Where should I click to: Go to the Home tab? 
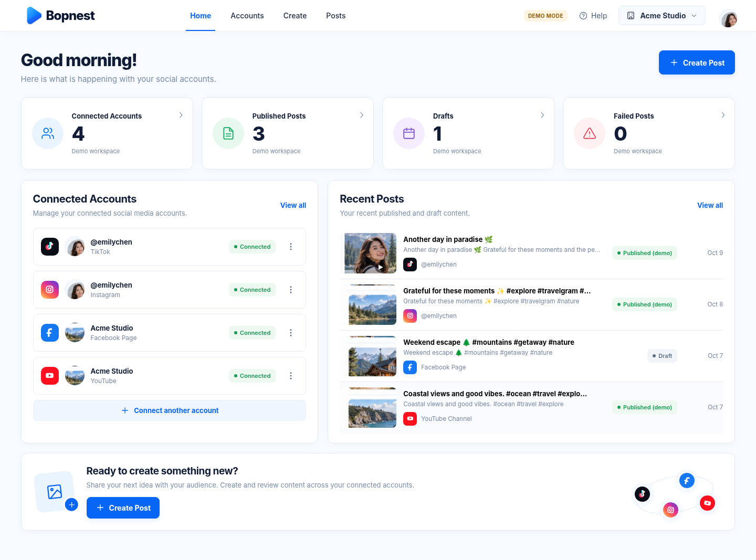coord(201,16)
